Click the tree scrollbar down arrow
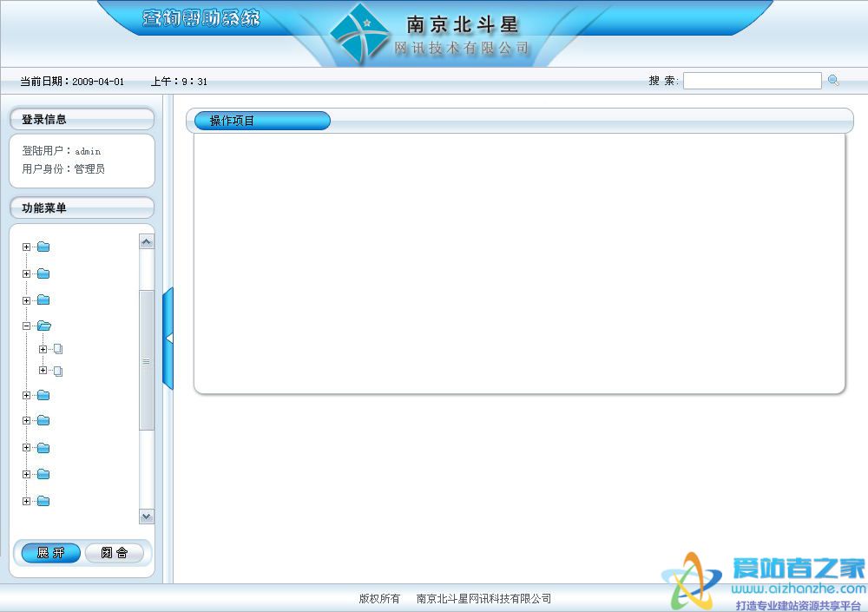The height and width of the screenshot is (612, 868). [x=147, y=517]
